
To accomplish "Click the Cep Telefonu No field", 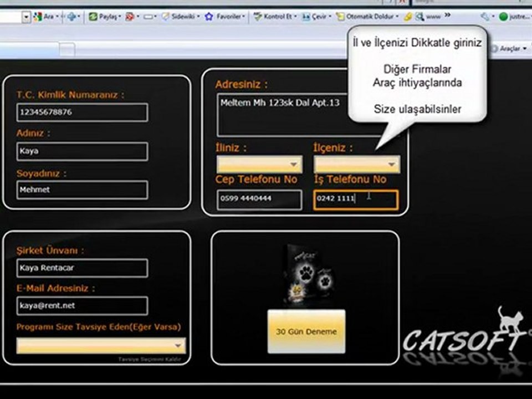I will click(x=259, y=199).
